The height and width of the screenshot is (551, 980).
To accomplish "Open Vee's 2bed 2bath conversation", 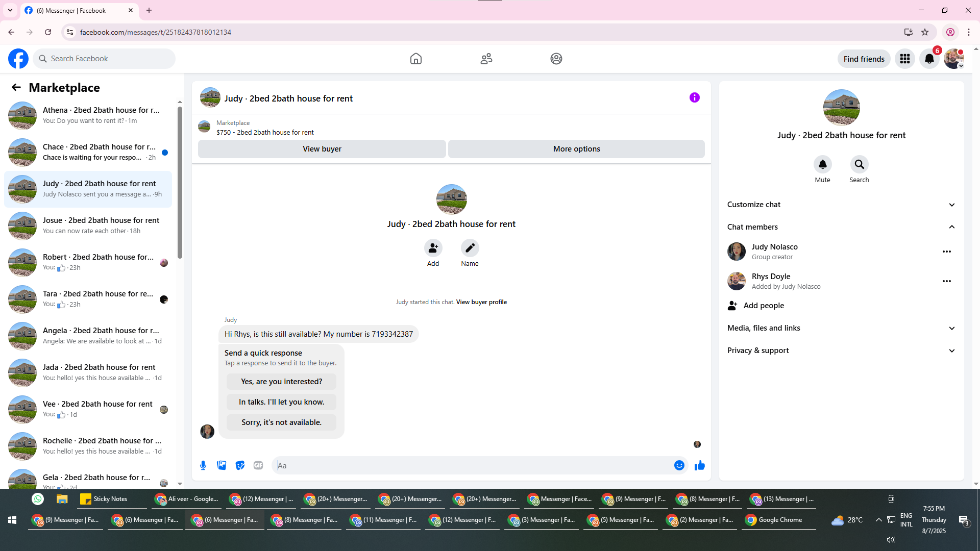I will click(88, 409).
